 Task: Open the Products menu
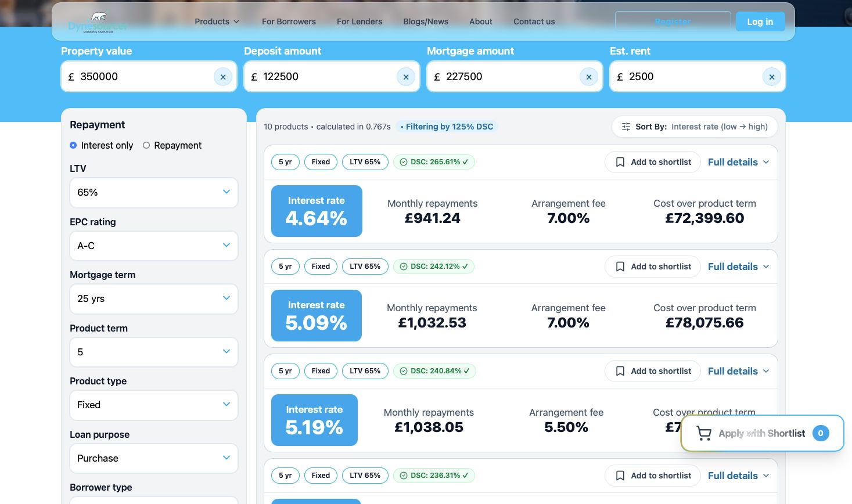tap(217, 21)
